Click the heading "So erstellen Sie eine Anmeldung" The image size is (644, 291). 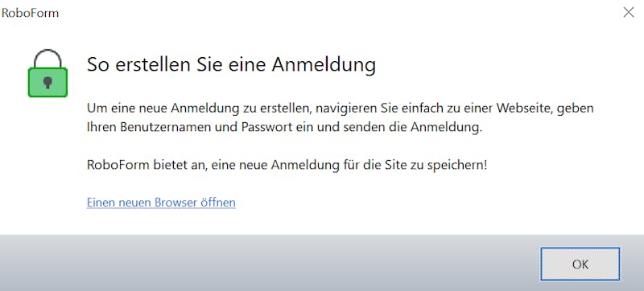pos(231,65)
